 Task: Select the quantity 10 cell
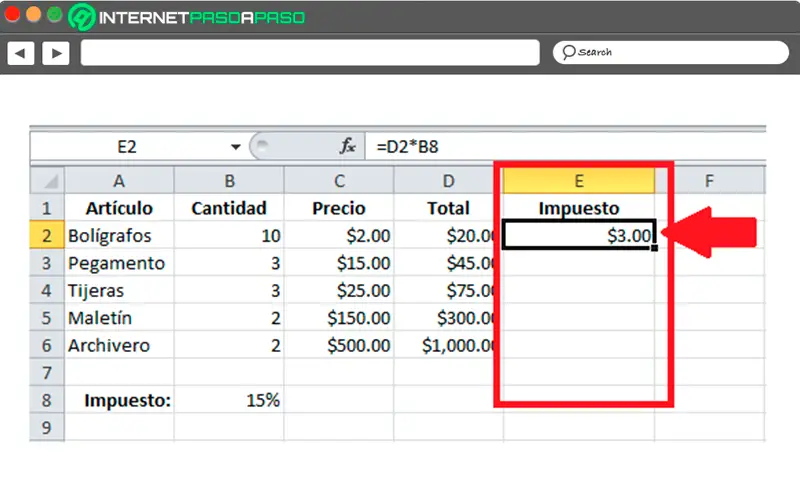click(229, 235)
